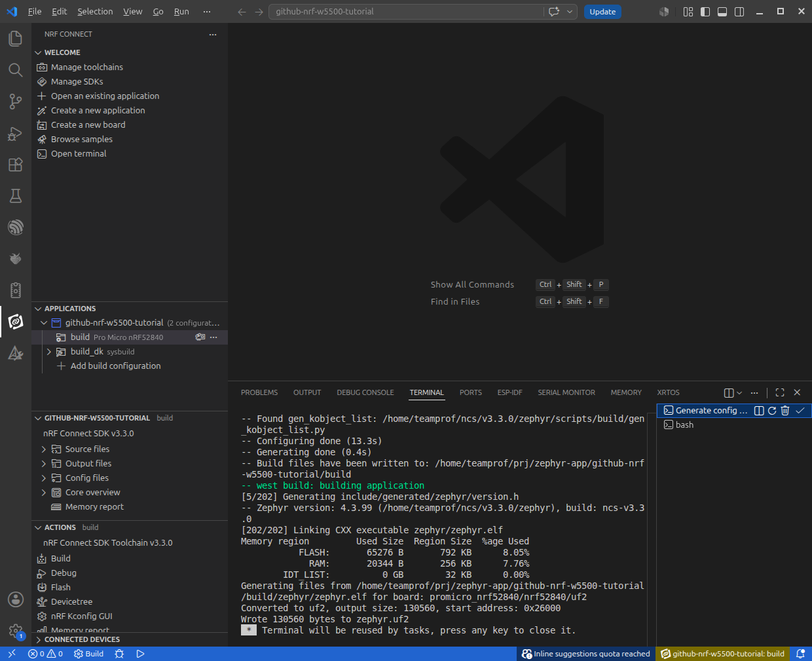Toggle the bottom panel layout button
This screenshot has height=661, width=812.
[x=722, y=12]
